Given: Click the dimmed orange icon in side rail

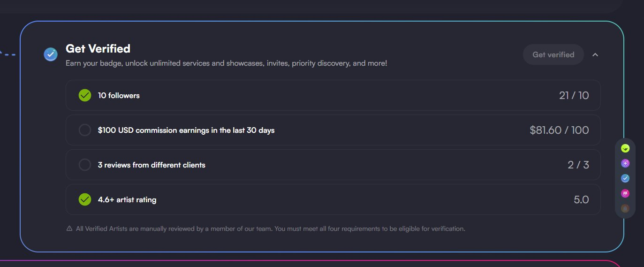Looking at the screenshot, I should [x=625, y=208].
